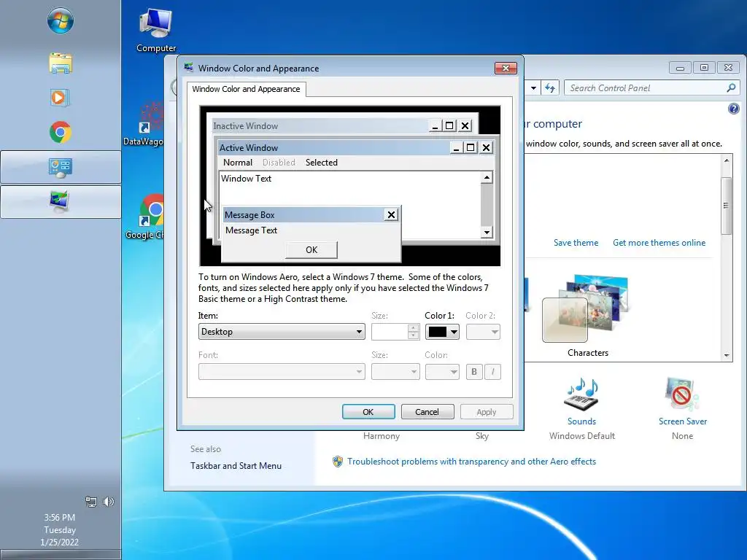The image size is (747, 560).
Task: Click the address bar history dropdown arrow
Action: coord(533,87)
